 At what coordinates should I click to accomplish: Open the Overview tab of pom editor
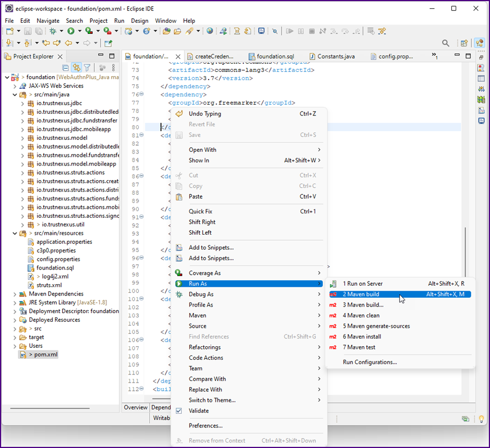click(x=136, y=407)
